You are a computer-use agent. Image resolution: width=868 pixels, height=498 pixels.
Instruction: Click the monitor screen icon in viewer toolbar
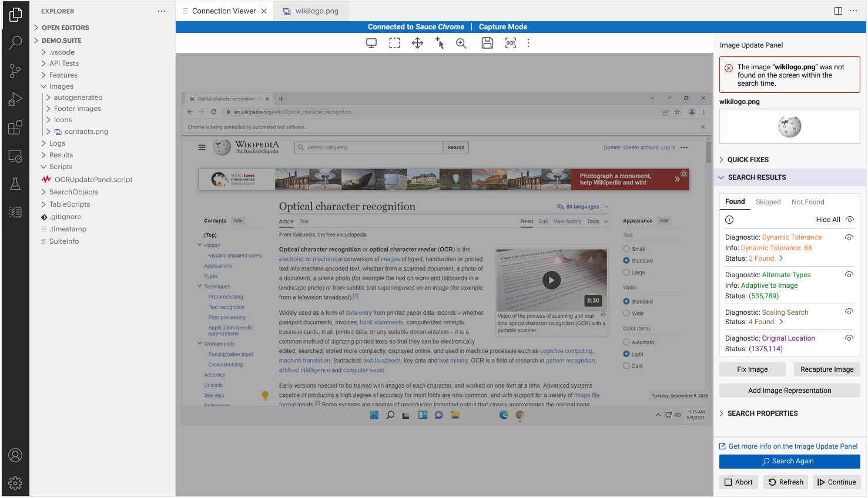point(371,43)
